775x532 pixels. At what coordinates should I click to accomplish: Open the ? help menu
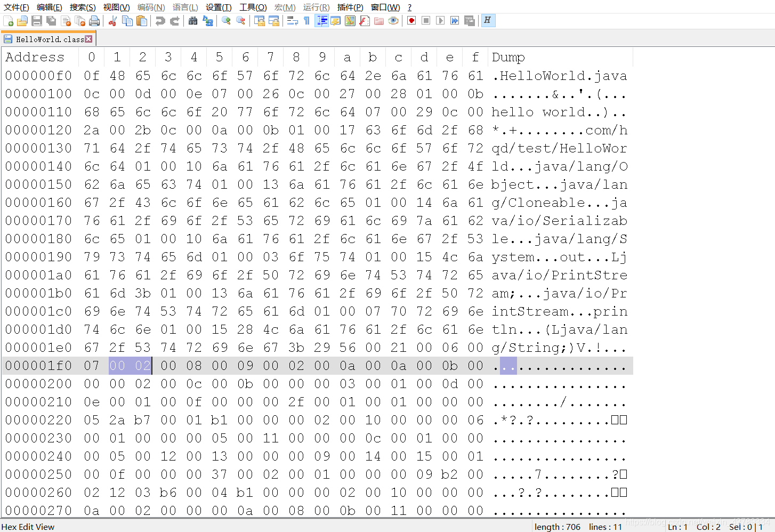click(x=409, y=7)
